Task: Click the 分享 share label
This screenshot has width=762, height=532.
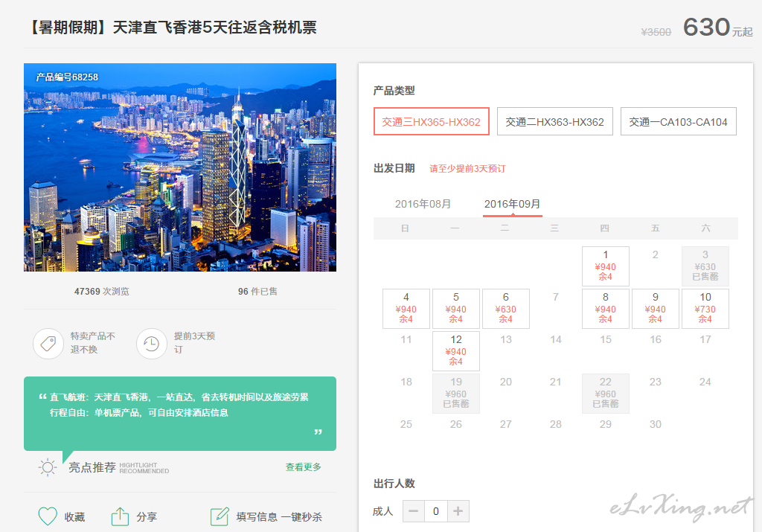Action: click(147, 517)
